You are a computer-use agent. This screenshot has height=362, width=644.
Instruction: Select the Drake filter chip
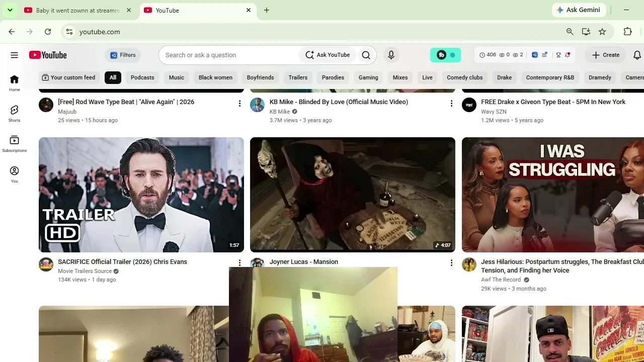click(504, 77)
